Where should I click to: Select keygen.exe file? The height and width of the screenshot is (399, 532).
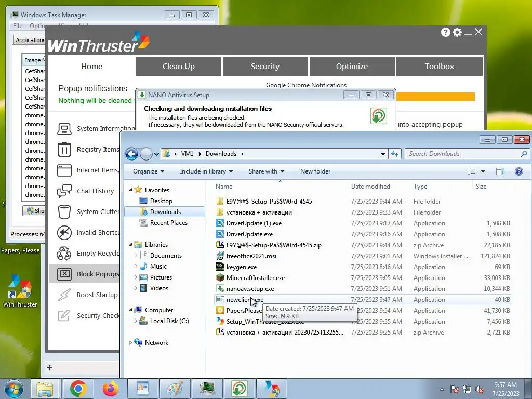click(242, 267)
